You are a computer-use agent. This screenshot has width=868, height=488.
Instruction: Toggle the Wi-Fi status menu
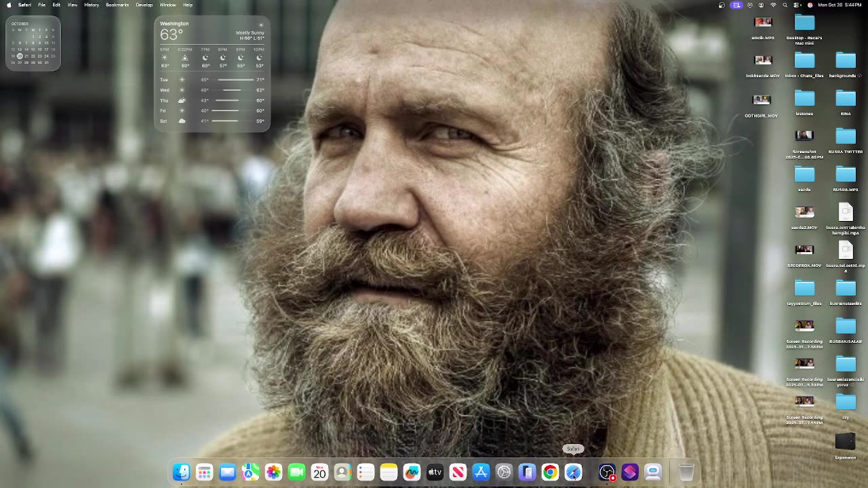pos(773,5)
